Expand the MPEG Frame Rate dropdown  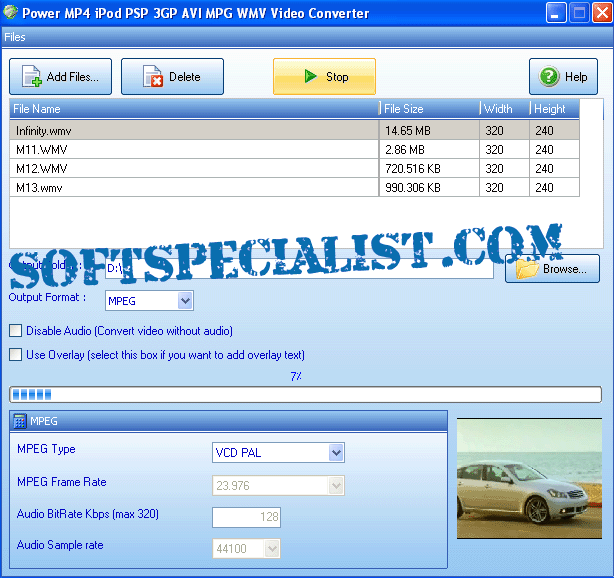tap(336, 485)
